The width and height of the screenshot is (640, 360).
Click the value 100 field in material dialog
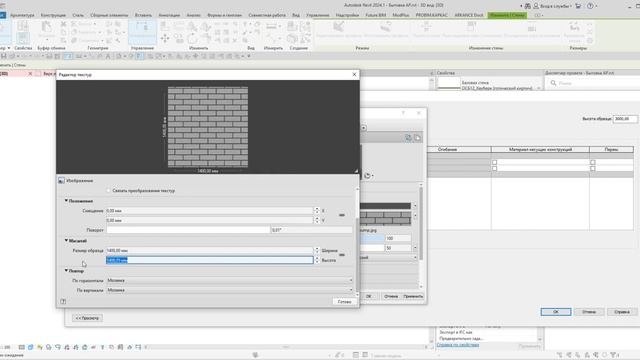[398, 238]
